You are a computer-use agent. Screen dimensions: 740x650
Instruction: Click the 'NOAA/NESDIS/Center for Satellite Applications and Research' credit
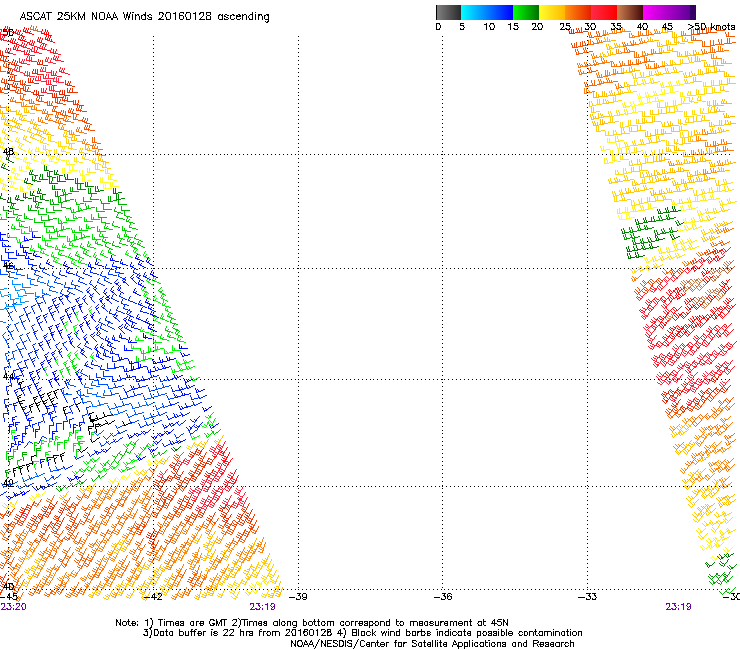432,644
